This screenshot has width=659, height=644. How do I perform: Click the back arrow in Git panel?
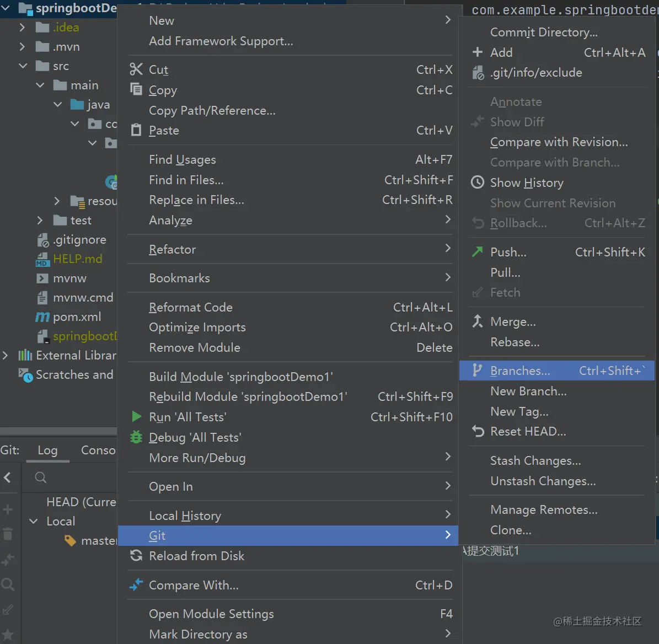click(7, 477)
